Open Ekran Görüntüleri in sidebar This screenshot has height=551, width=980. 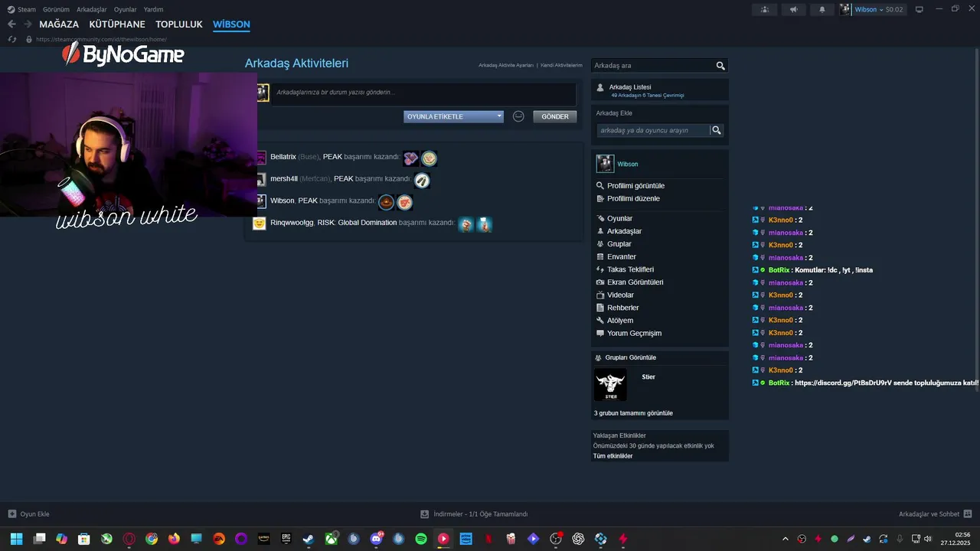pyautogui.click(x=635, y=282)
